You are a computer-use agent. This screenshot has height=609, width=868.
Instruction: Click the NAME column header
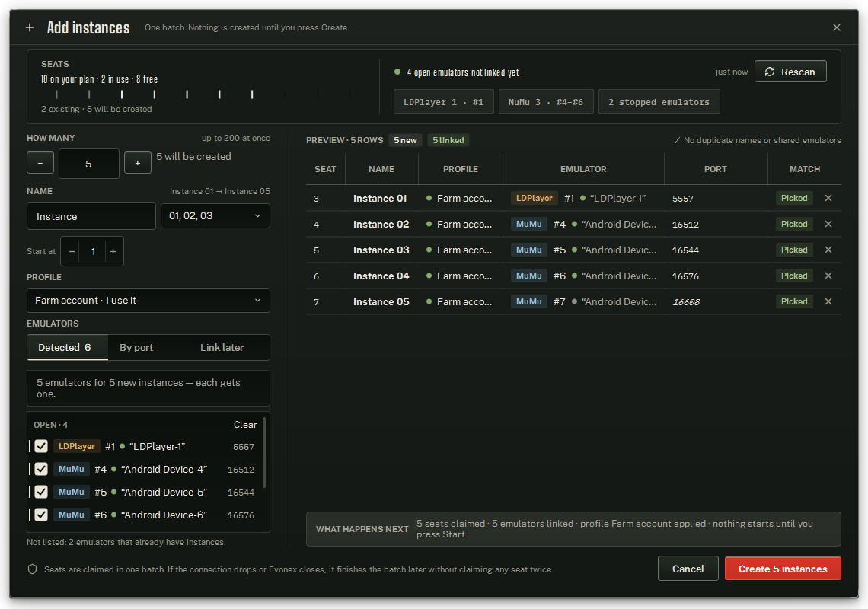coord(381,169)
